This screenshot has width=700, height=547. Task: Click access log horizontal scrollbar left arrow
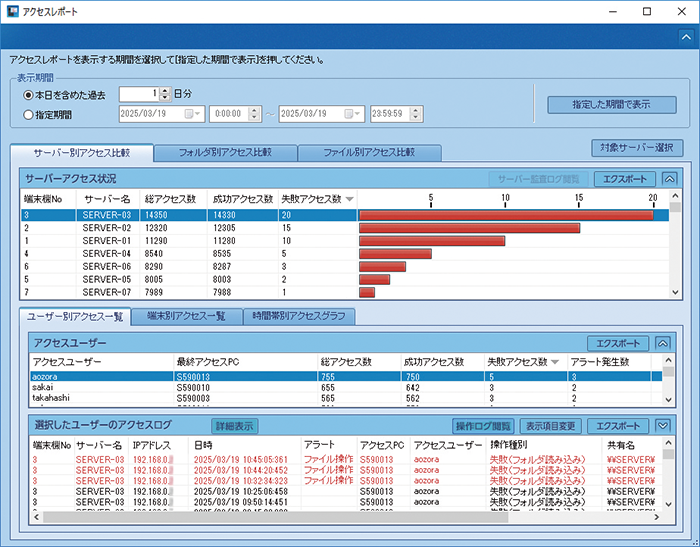click(x=36, y=517)
